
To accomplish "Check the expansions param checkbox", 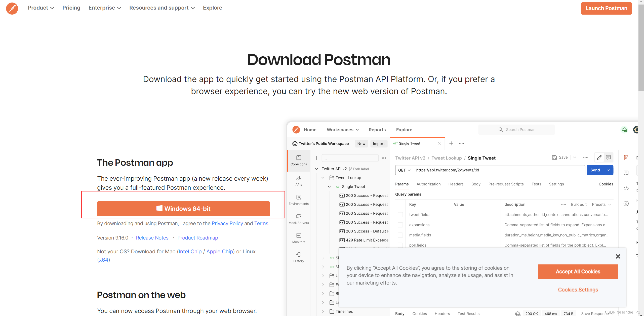I will pyautogui.click(x=400, y=225).
